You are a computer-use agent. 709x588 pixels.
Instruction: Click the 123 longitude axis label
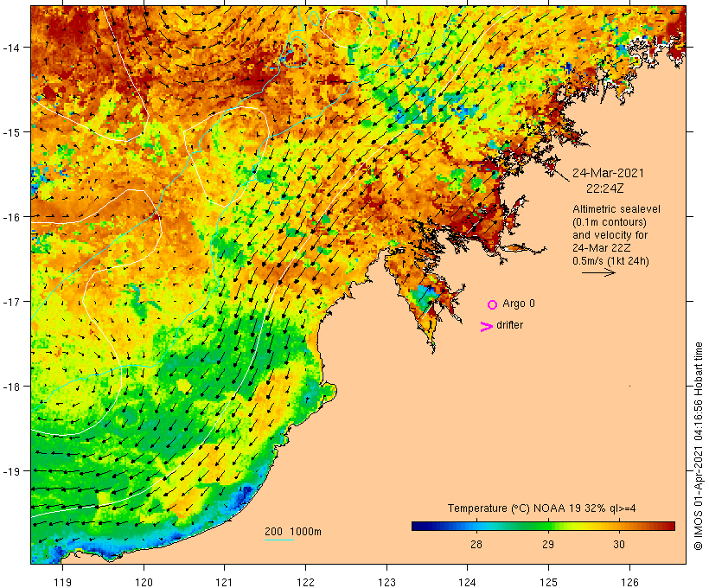[x=386, y=583]
